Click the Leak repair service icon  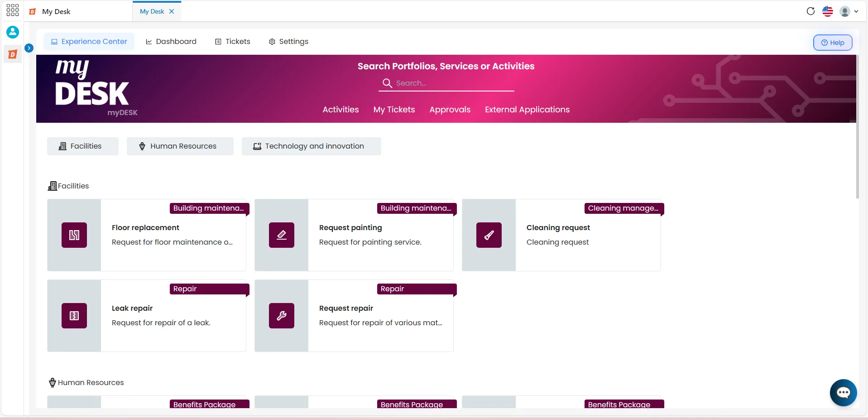coord(74,316)
